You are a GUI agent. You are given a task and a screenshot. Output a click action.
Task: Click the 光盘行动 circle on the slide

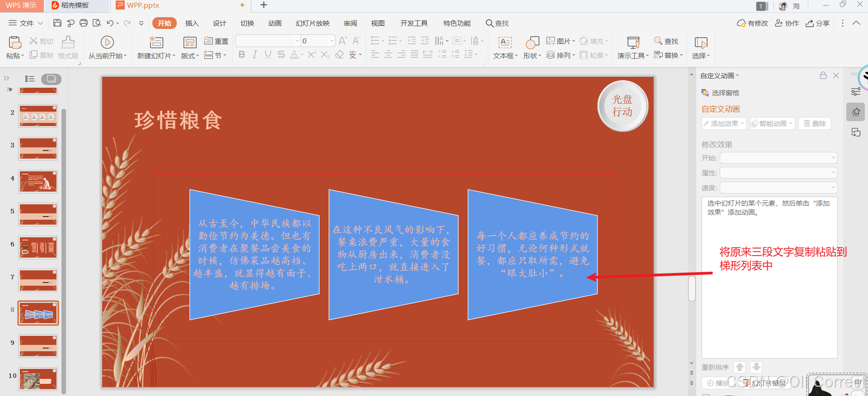[x=623, y=106]
